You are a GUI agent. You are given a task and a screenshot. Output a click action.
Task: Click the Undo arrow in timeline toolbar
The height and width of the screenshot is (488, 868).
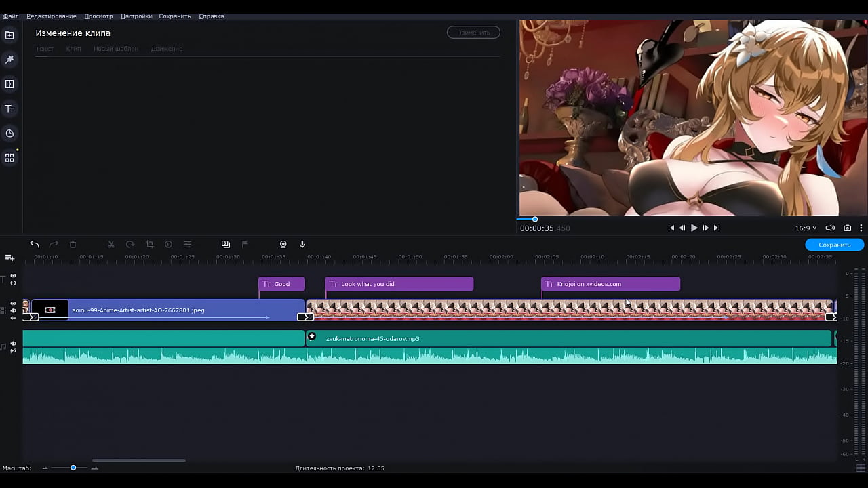[35, 244]
